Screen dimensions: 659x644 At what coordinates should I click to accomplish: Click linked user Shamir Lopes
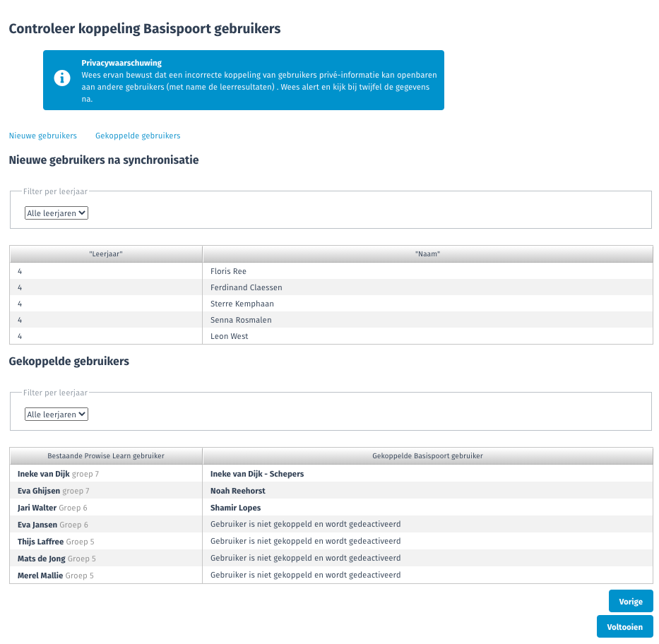click(x=235, y=508)
